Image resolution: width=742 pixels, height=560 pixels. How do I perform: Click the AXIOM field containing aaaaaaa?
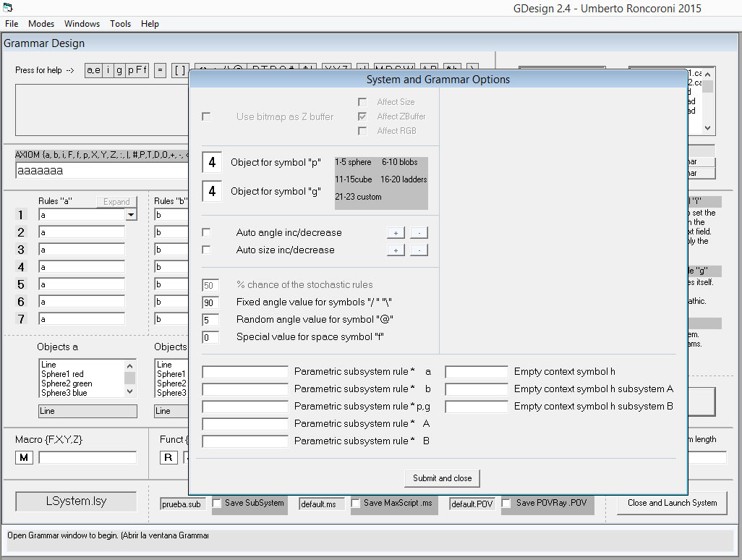tap(102, 171)
